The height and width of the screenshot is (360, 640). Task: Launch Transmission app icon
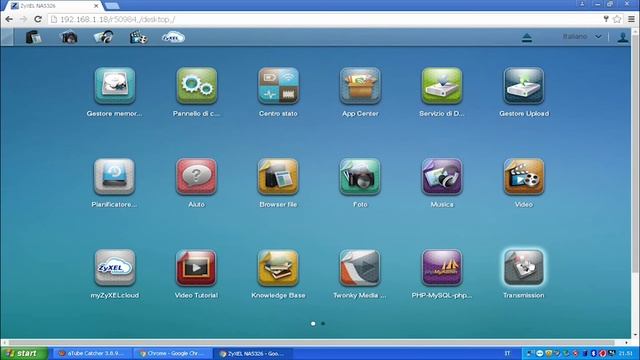pos(524,267)
